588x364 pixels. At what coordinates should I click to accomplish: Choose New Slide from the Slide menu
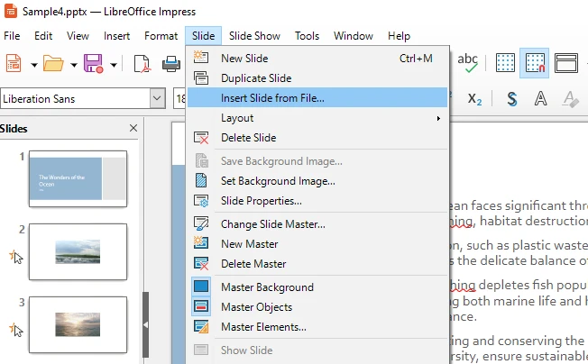[317, 59]
